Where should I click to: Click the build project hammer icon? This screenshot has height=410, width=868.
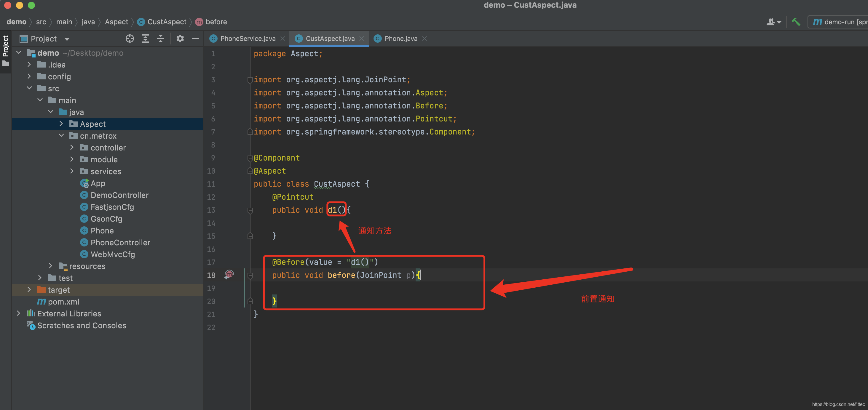pyautogui.click(x=796, y=22)
